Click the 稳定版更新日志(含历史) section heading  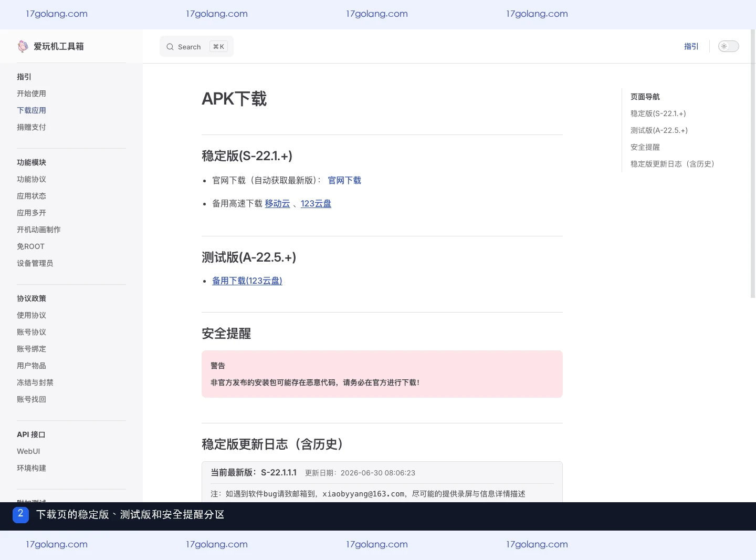click(x=272, y=444)
